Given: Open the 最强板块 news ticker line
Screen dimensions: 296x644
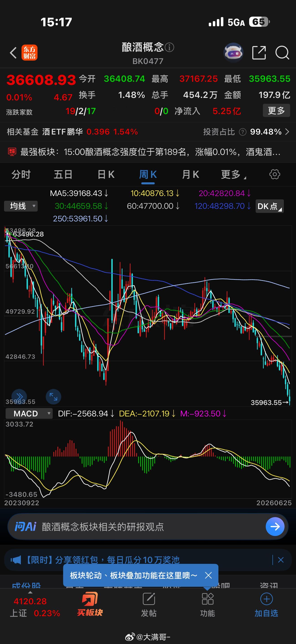Looking at the screenshot, I should pyautogui.click(x=148, y=152).
